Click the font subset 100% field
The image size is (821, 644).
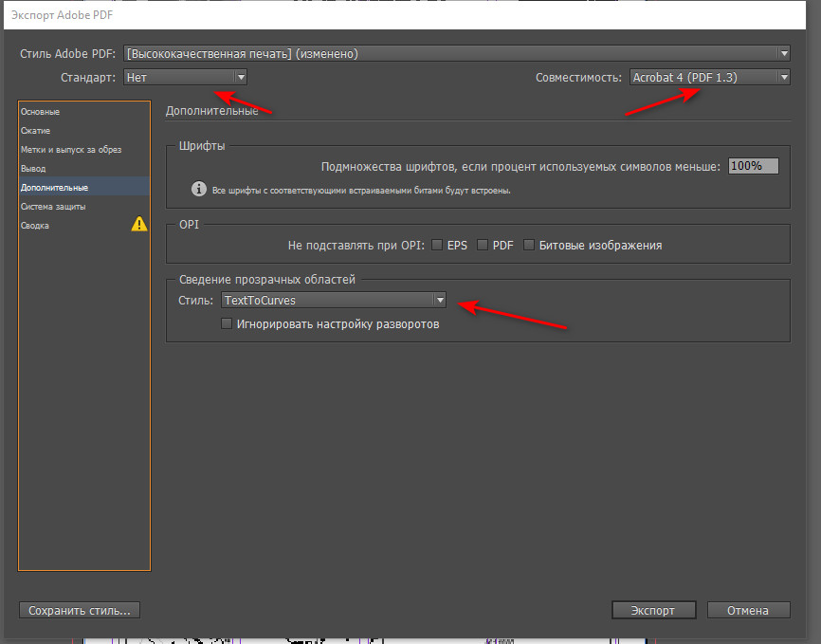(x=753, y=166)
